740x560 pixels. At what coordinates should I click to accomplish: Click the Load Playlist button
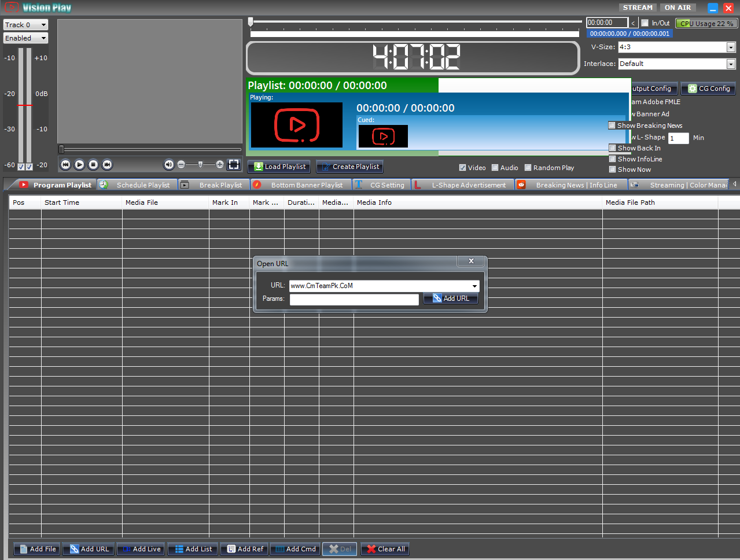(279, 167)
